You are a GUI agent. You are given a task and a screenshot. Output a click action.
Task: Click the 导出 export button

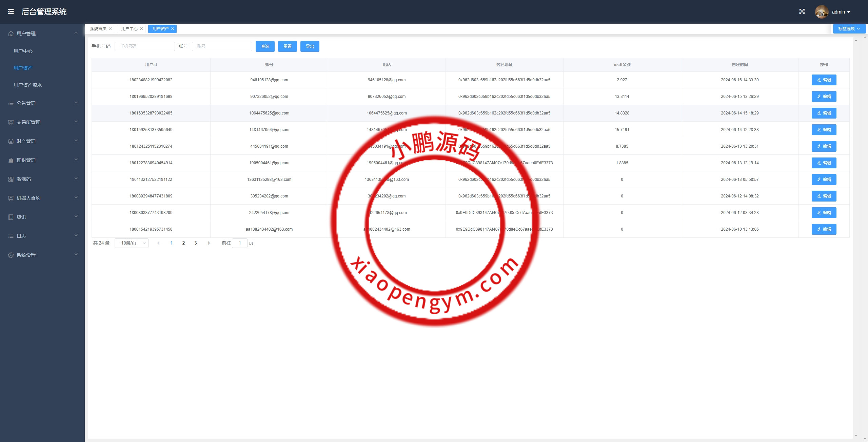tap(310, 46)
